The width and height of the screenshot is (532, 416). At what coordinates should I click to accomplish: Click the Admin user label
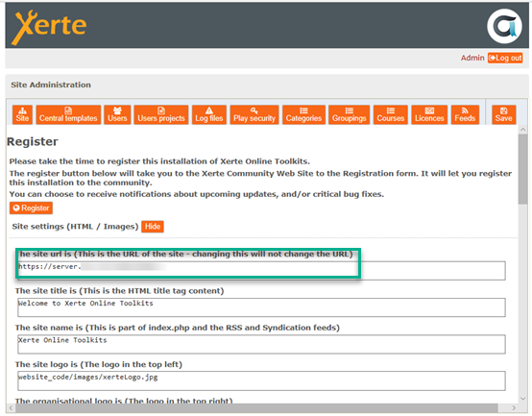tap(472, 58)
